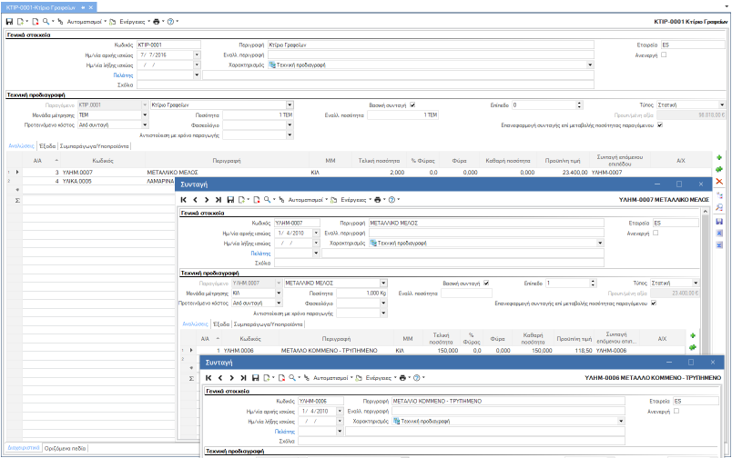This screenshot has height=458, width=732.
Task: Click the green arrow icon beside main grid
Action: [719, 169]
